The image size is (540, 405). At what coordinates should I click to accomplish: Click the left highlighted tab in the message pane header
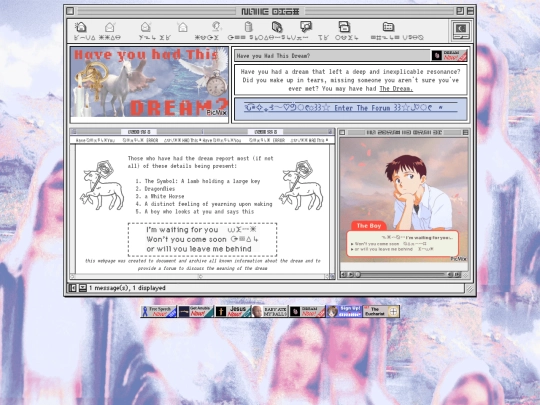[x=139, y=132]
